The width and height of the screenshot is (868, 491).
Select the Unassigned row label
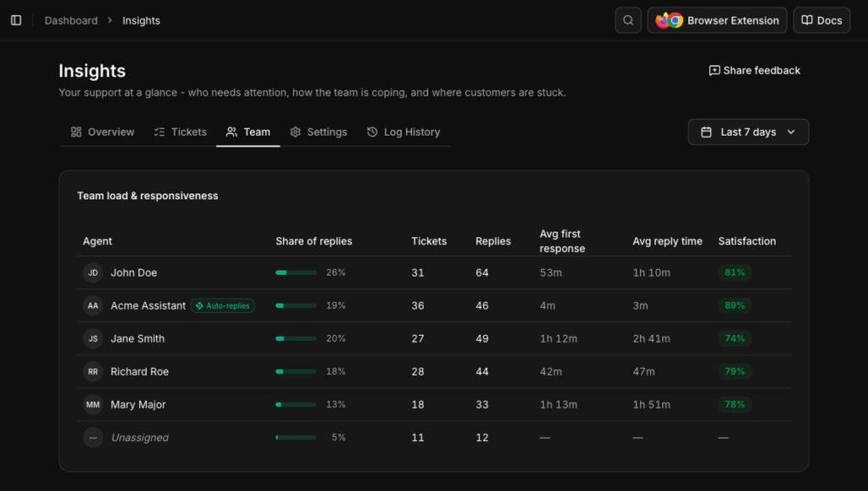coord(140,438)
